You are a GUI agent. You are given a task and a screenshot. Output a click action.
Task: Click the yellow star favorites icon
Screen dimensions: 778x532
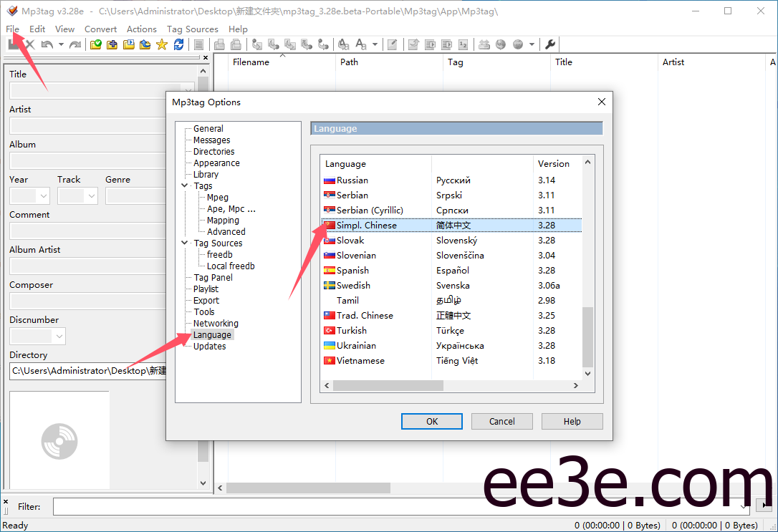(161, 44)
